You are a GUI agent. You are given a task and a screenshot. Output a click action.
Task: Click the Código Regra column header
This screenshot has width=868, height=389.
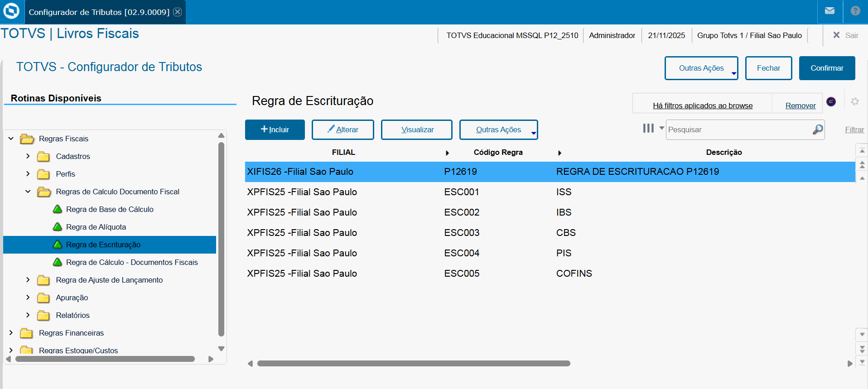click(498, 152)
